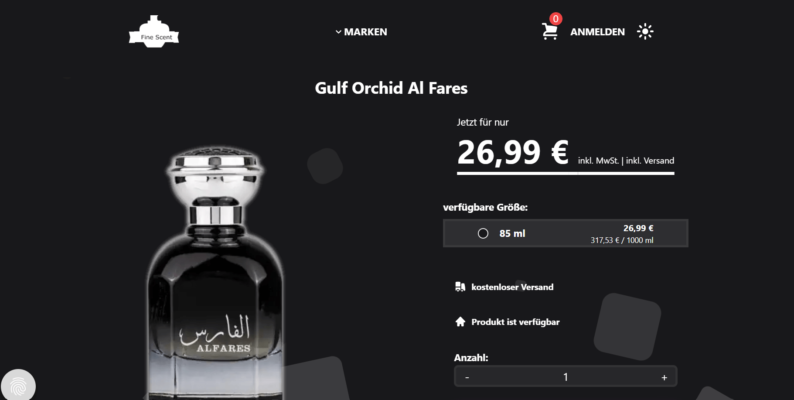This screenshot has height=400, width=794.
Task: Click the house availability icon
Action: click(460, 322)
